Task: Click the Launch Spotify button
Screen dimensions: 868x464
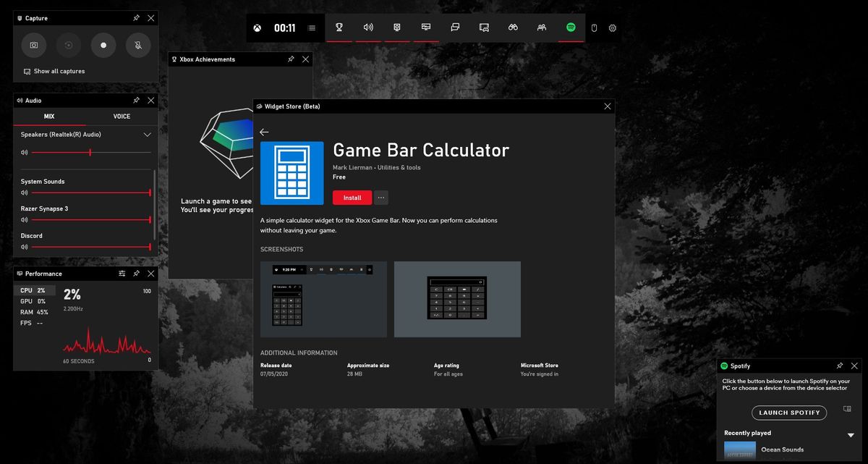Action: (x=788, y=413)
